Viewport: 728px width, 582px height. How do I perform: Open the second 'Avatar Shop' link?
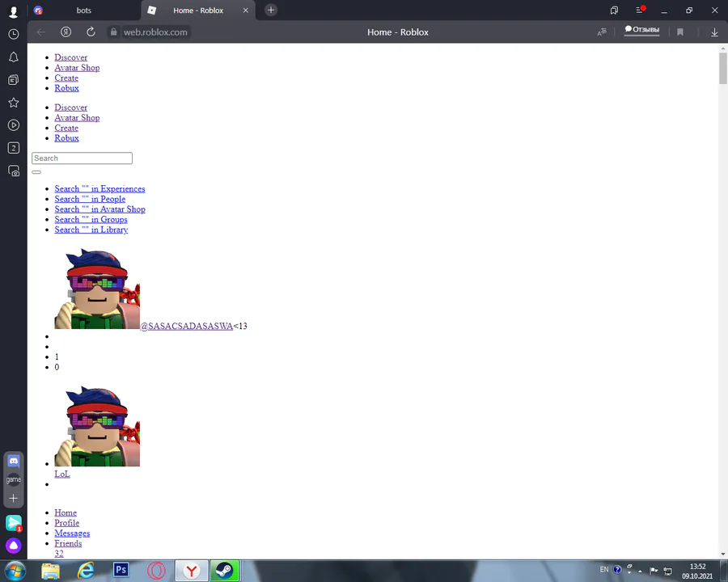[77, 118]
